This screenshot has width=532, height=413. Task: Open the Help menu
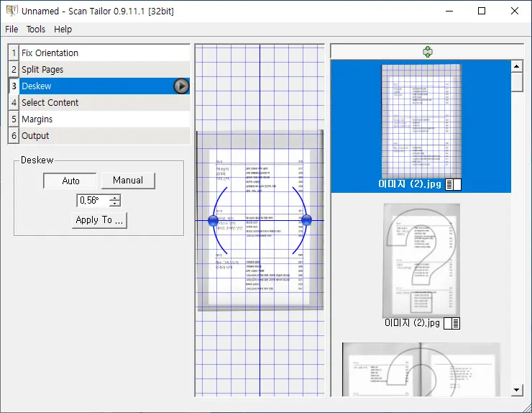tap(63, 29)
